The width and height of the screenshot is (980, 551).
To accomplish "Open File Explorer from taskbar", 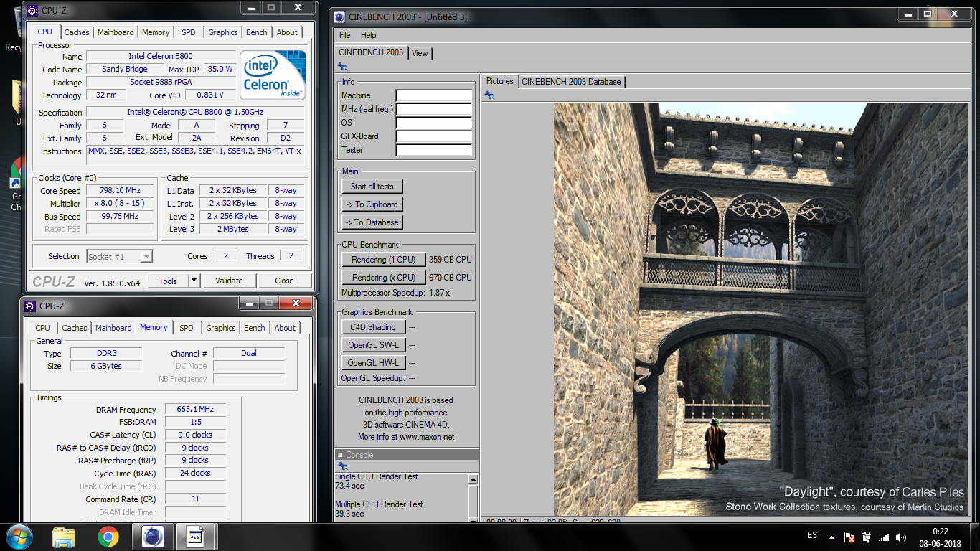I will click(x=64, y=537).
